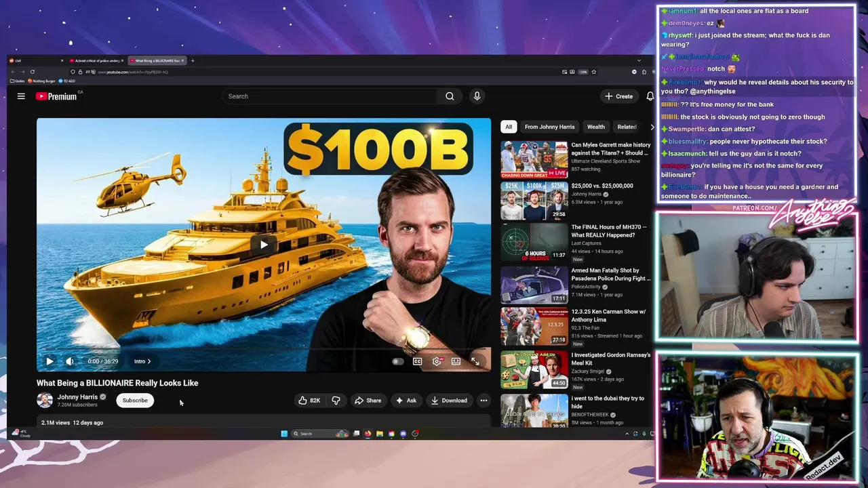Click the search magnifier button
Image resolution: width=868 pixels, height=488 pixels.
click(x=450, y=96)
